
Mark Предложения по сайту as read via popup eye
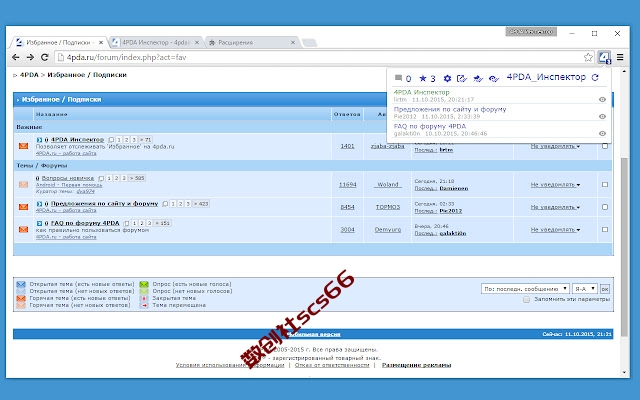tap(602, 117)
